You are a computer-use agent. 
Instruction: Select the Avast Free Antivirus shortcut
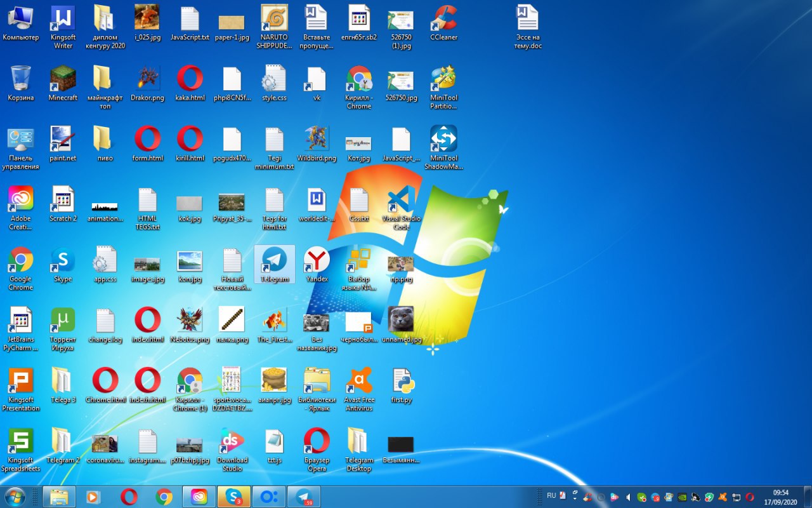click(359, 389)
